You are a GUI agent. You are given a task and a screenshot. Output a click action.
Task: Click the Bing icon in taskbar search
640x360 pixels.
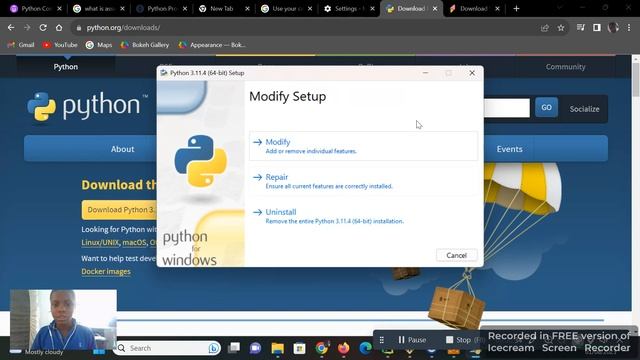tap(213, 348)
